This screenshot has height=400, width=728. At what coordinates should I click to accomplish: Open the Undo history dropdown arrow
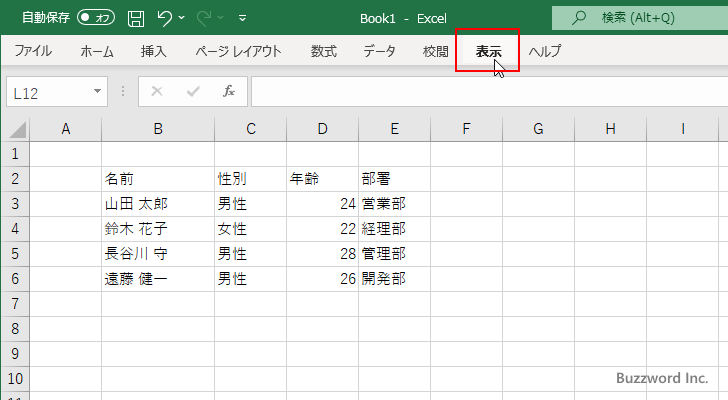[x=182, y=18]
